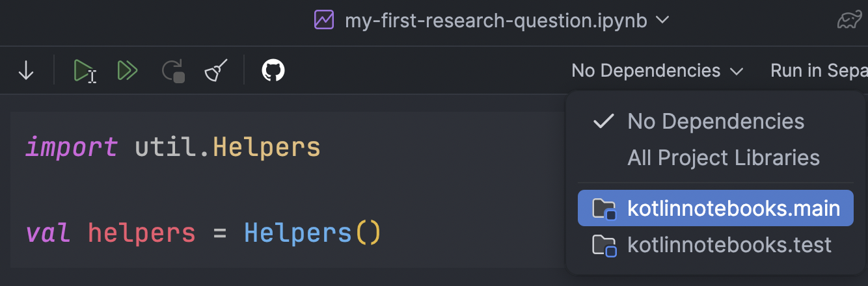Click the kotlinnotebooks.test module folder icon
Image resolution: width=868 pixels, height=286 pixels.
point(603,245)
